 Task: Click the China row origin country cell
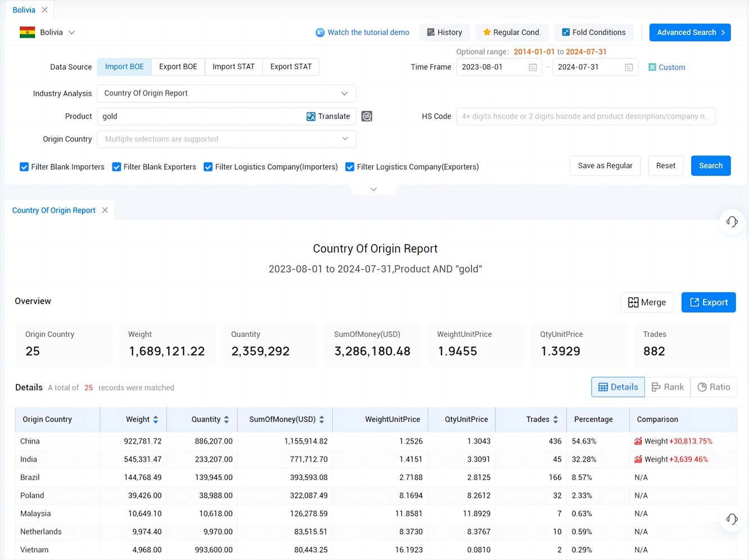[x=57, y=441]
